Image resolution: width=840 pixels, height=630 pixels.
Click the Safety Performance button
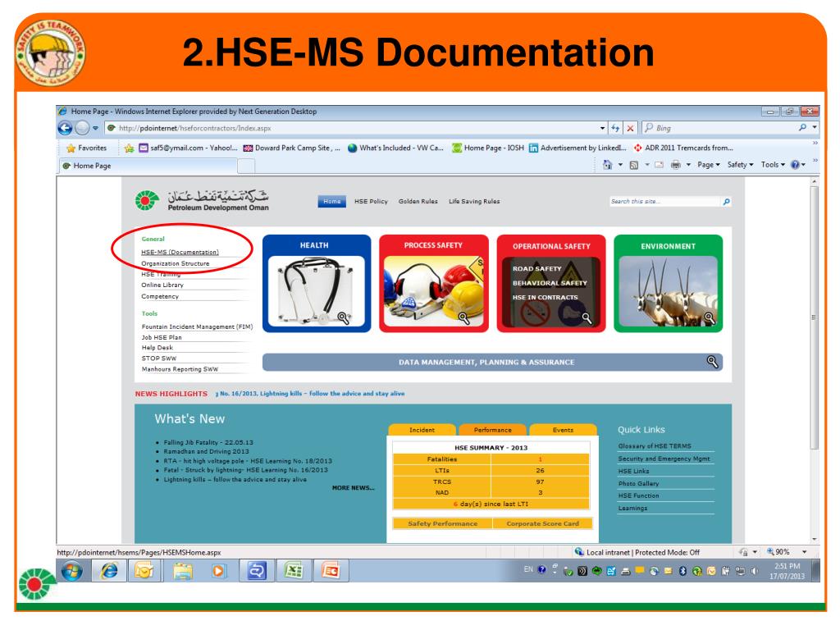pyautogui.click(x=442, y=523)
